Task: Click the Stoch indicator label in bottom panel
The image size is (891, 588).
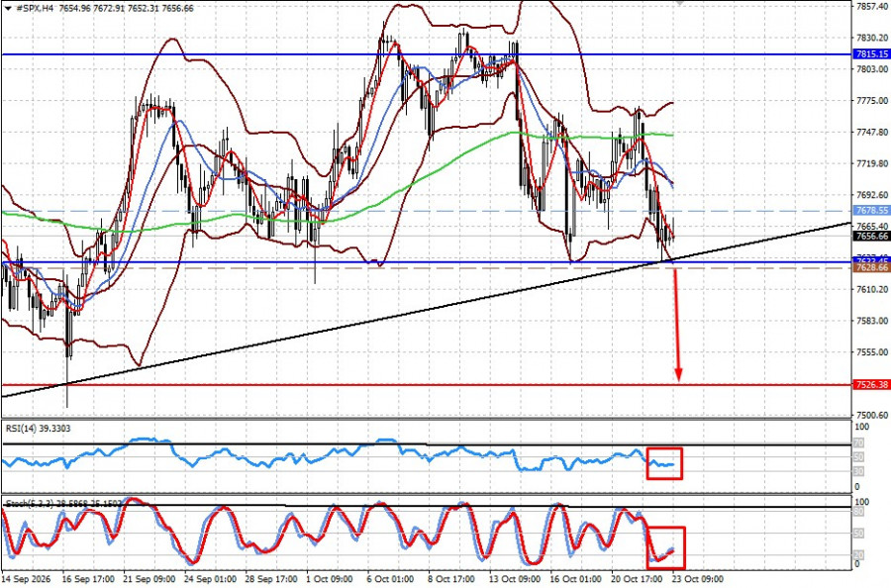Action: [x=62, y=503]
